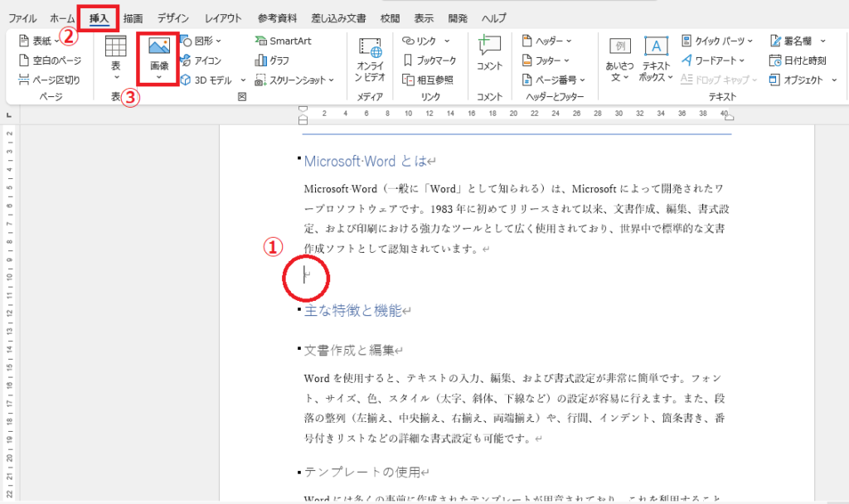The width and height of the screenshot is (849, 504).
Task: Click the paragraph beginning Word を使用すると
Action: pos(512,408)
